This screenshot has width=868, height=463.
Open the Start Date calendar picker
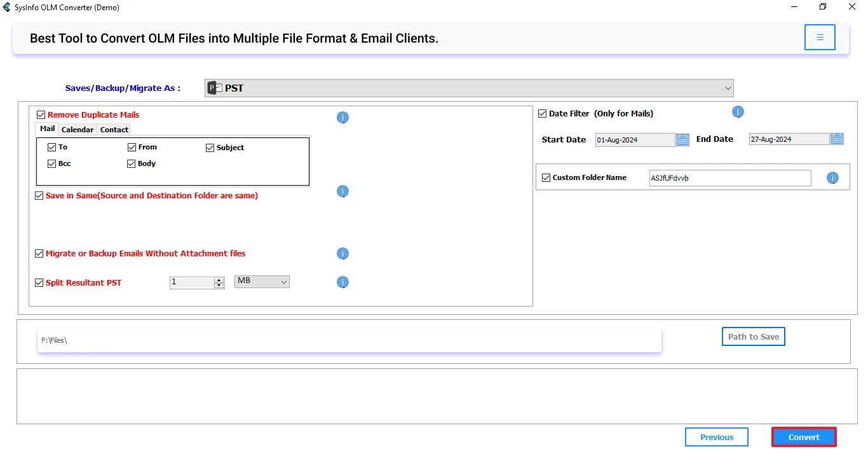click(x=682, y=140)
